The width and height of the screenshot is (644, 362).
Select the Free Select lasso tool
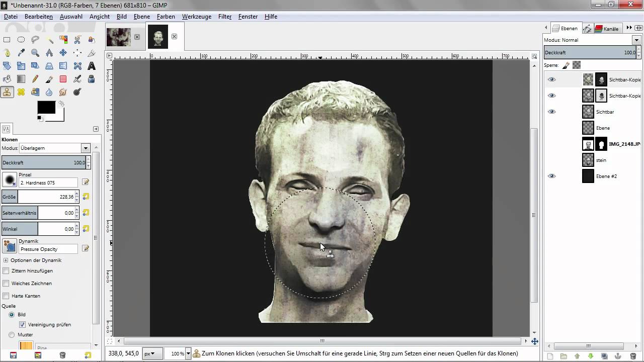(35, 40)
